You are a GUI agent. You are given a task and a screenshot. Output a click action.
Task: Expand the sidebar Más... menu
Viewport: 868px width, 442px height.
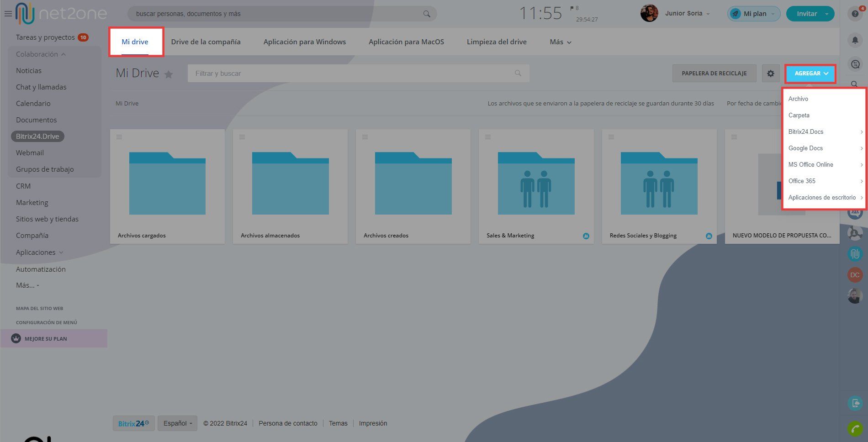point(27,285)
